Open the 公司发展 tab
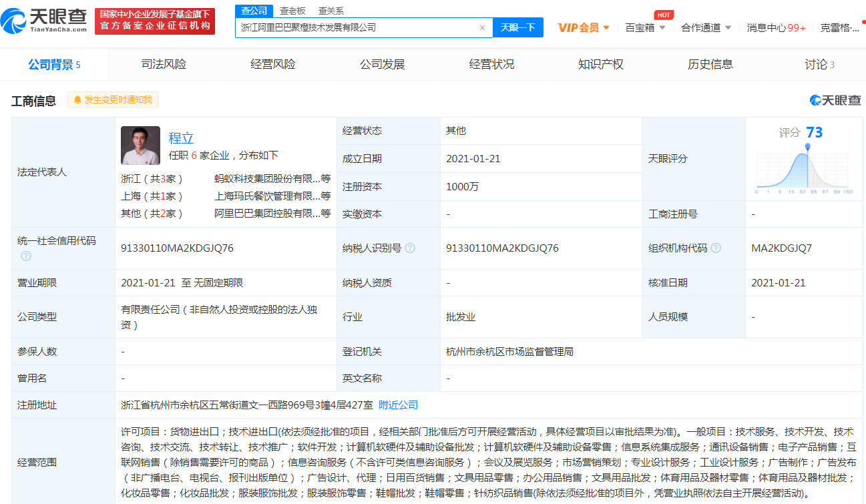Image resolution: width=866 pixels, height=504 pixels. (383, 65)
